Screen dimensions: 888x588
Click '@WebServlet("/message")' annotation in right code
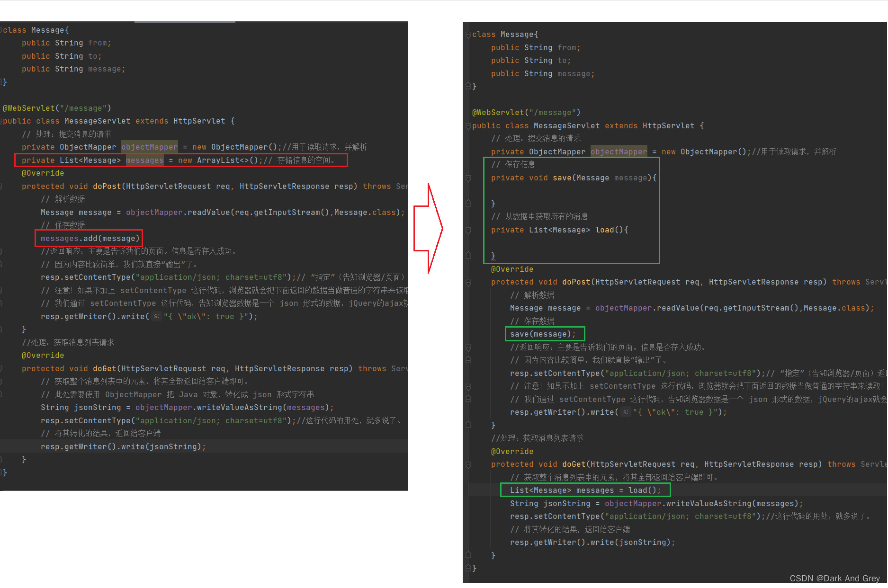click(526, 113)
